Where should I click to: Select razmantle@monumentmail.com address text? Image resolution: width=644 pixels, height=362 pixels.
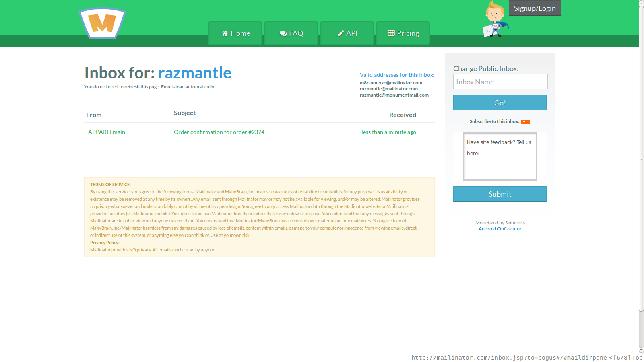(x=394, y=95)
